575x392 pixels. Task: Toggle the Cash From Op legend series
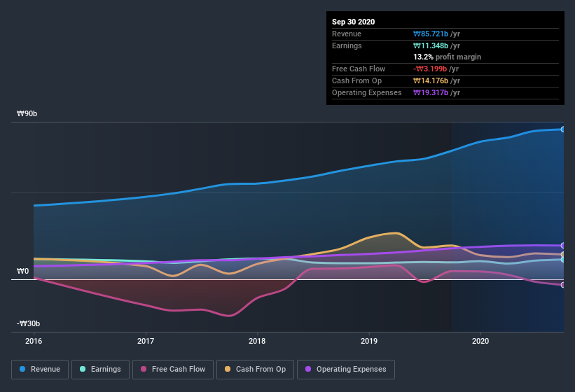(255, 370)
